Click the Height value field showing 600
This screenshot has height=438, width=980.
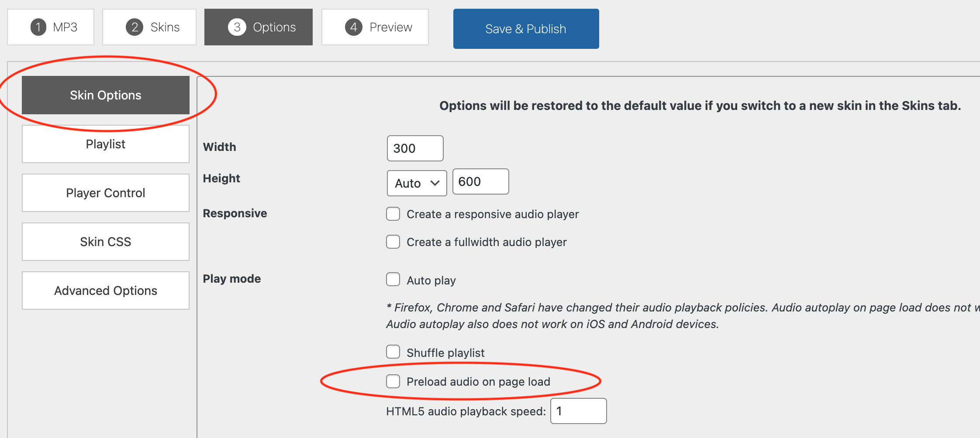pyautogui.click(x=480, y=181)
